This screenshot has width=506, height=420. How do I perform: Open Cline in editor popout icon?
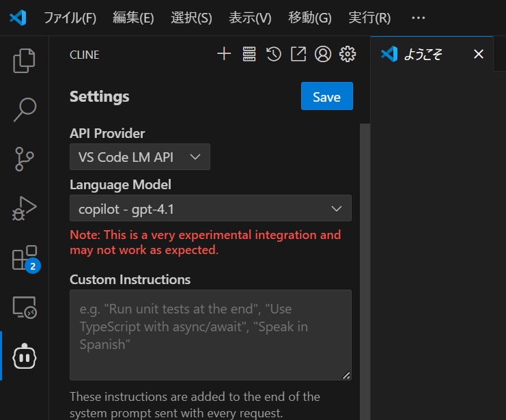pos(298,54)
